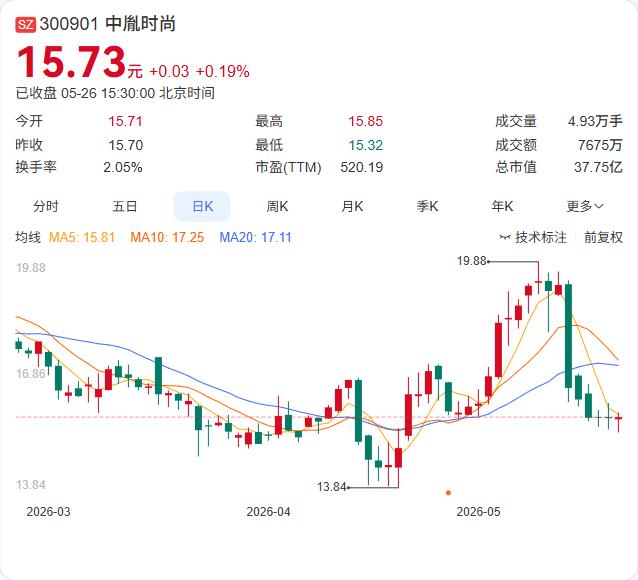
Task: Click the 今开 value 15.71
Action: [x=125, y=121]
